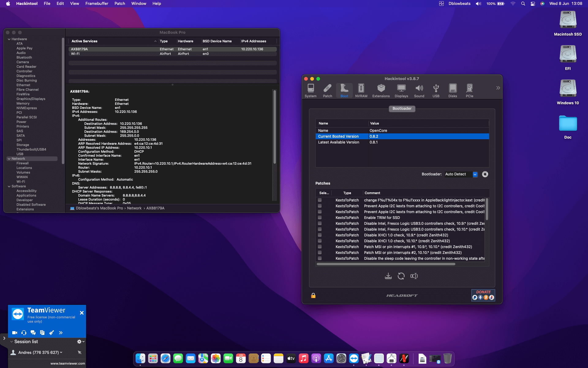Click the download OpenCore icon below Patches

point(388,276)
